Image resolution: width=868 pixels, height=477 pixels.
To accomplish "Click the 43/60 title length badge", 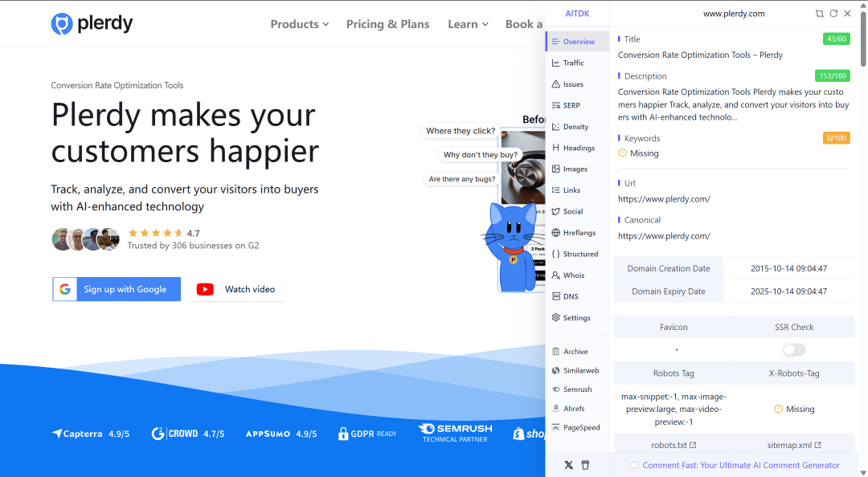I will [836, 39].
